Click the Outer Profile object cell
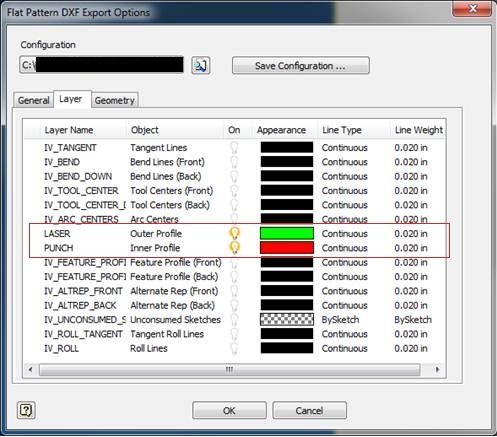 156,234
